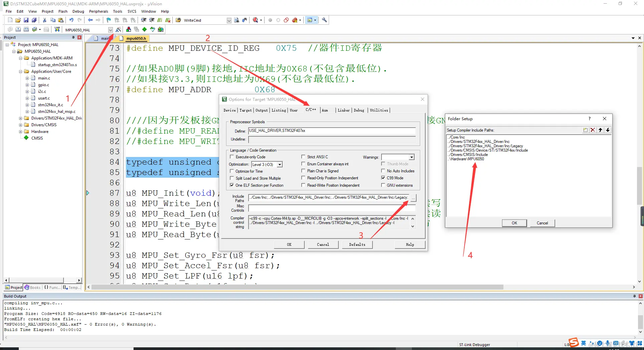Open the Flash menu
Screen dimensions: 644x350
[63, 11]
